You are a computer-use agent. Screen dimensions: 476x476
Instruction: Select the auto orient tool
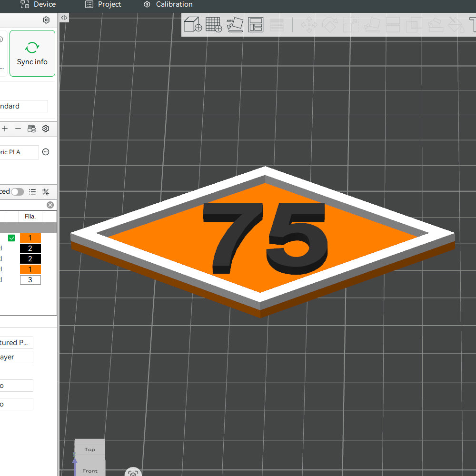(x=235, y=25)
